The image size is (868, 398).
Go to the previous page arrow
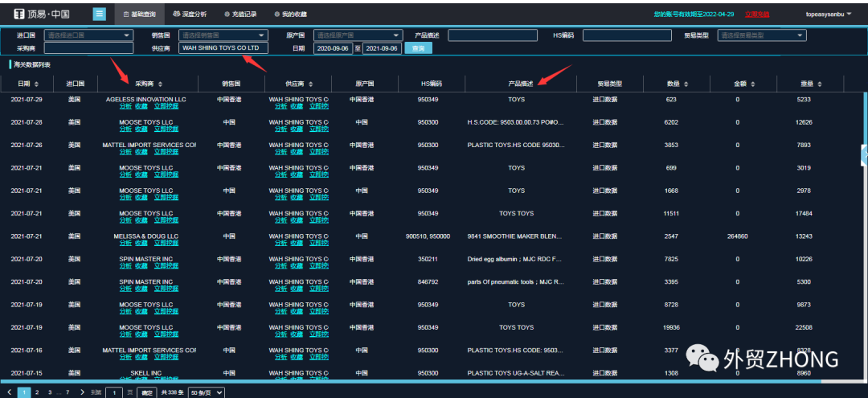(10, 392)
